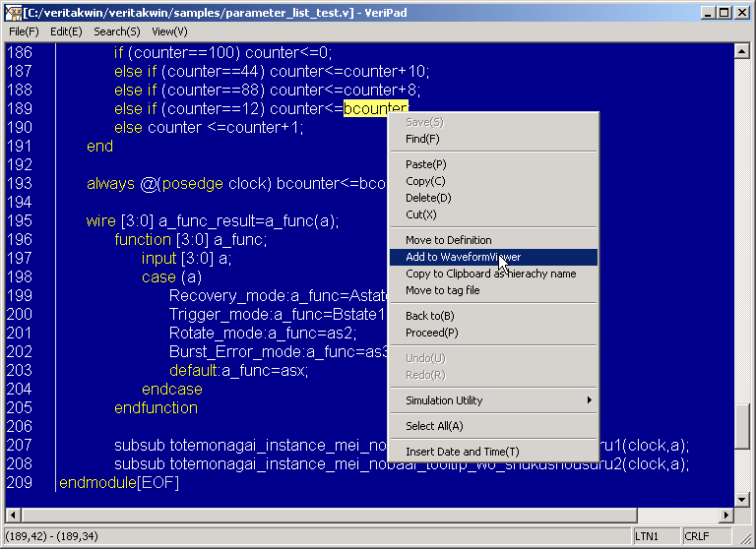Image resolution: width=756 pixels, height=549 pixels.
Task: Choose Find(F) in context menu
Action: click(422, 139)
